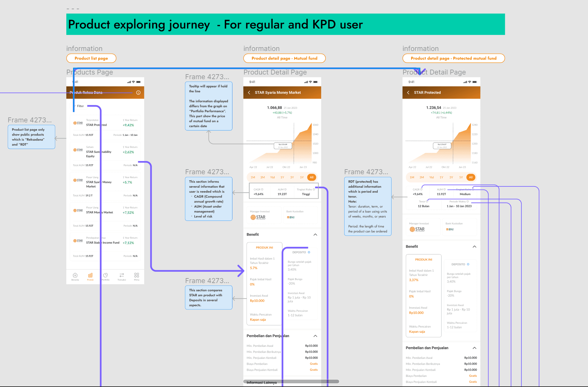588x387 pixels.
Task: Click the note starting 'RDT (protected) has'
Action: [x=368, y=206]
